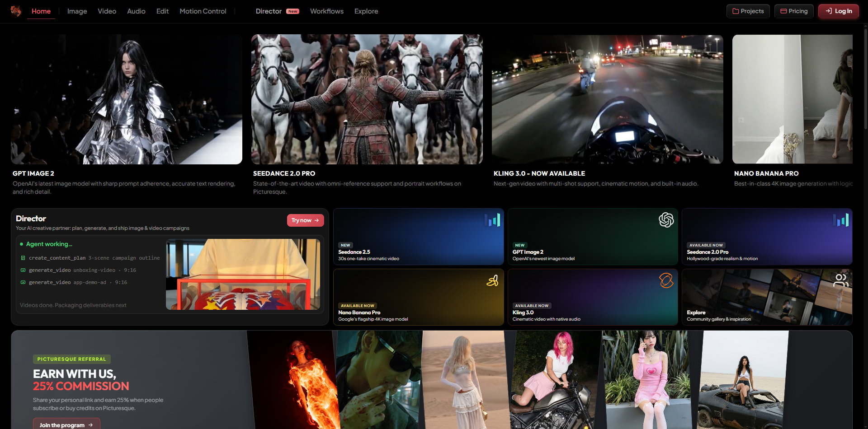Click the GPT IMAGE 2 banner title

pyautogui.click(x=33, y=173)
